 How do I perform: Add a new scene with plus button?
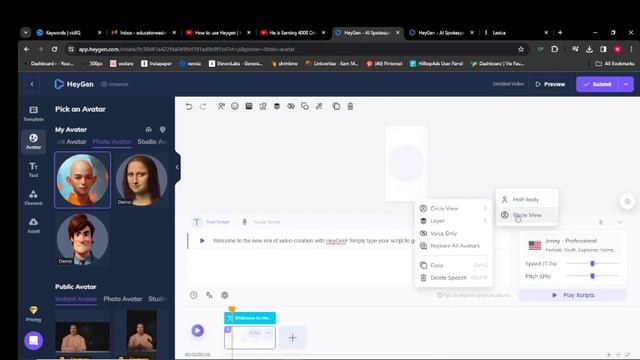tap(293, 338)
